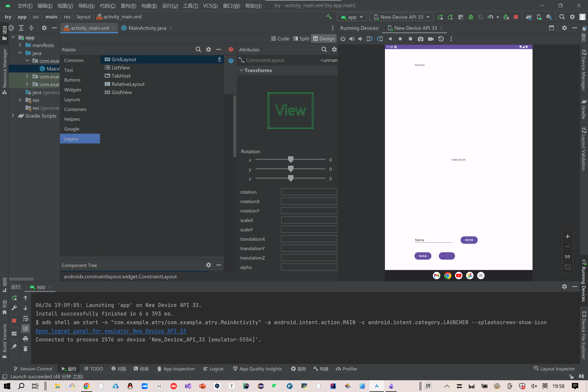Click the Debug app bug icon

tap(471, 17)
